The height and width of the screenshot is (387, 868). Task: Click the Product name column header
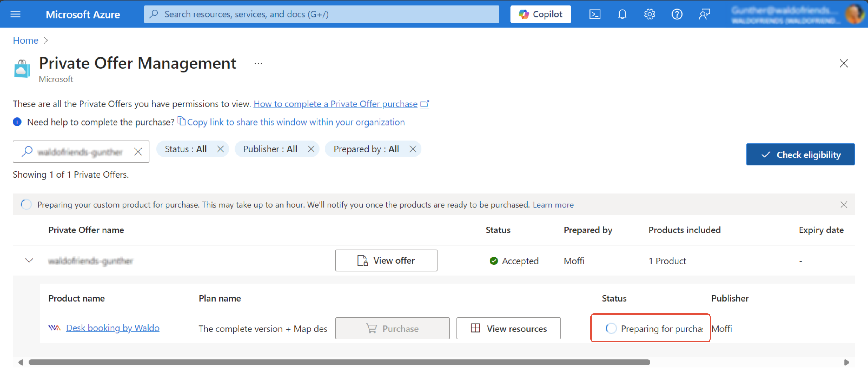tap(77, 298)
